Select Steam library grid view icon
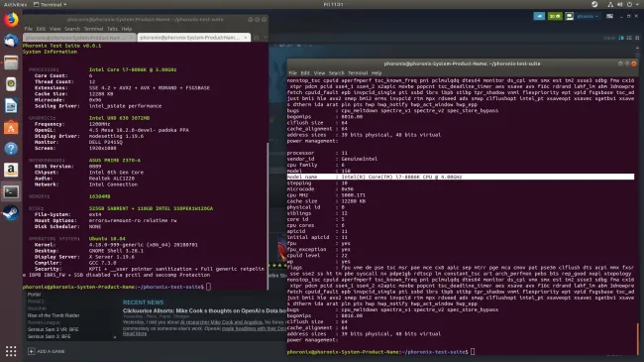The height and width of the screenshot is (362, 644). point(637,38)
